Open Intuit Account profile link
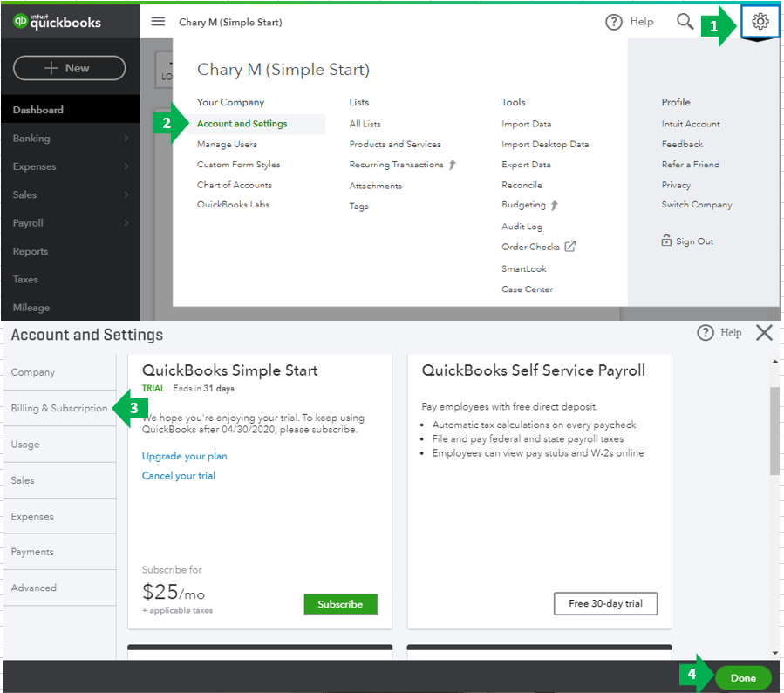 tap(691, 124)
